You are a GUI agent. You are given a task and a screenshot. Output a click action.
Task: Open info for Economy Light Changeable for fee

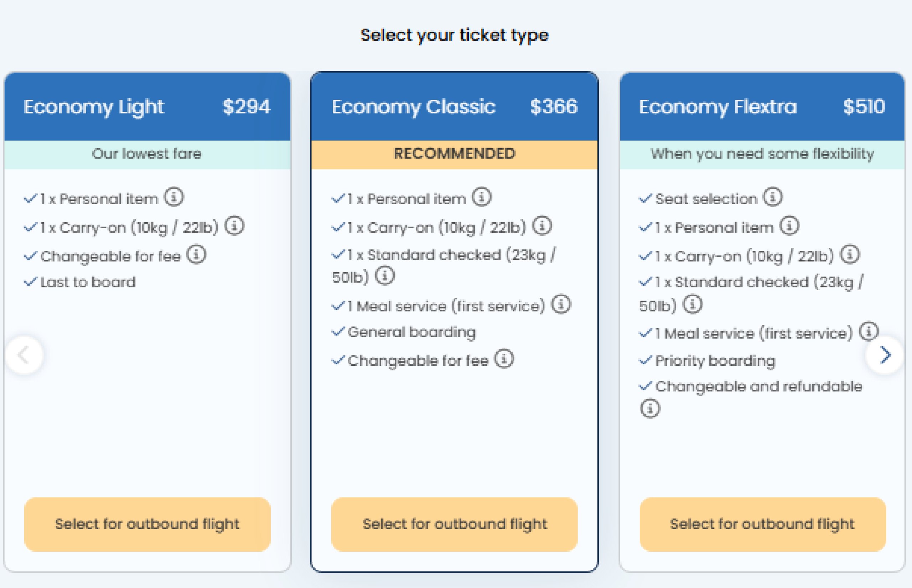tap(196, 255)
